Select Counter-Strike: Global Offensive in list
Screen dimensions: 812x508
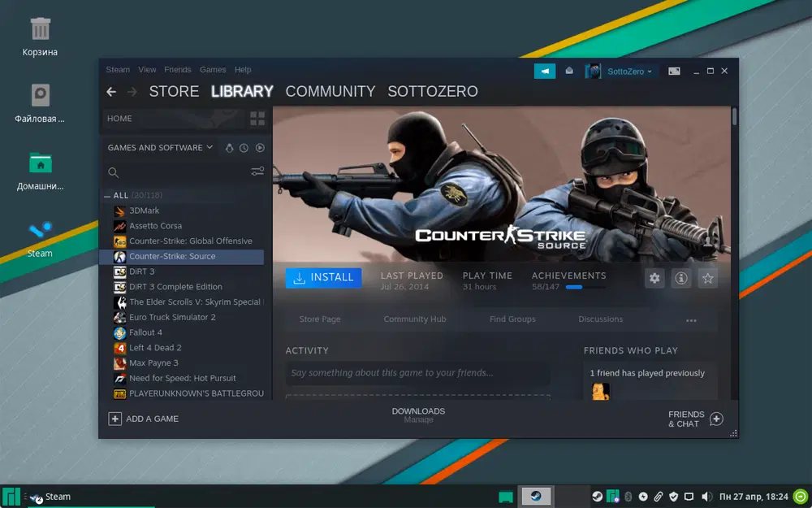181,241
